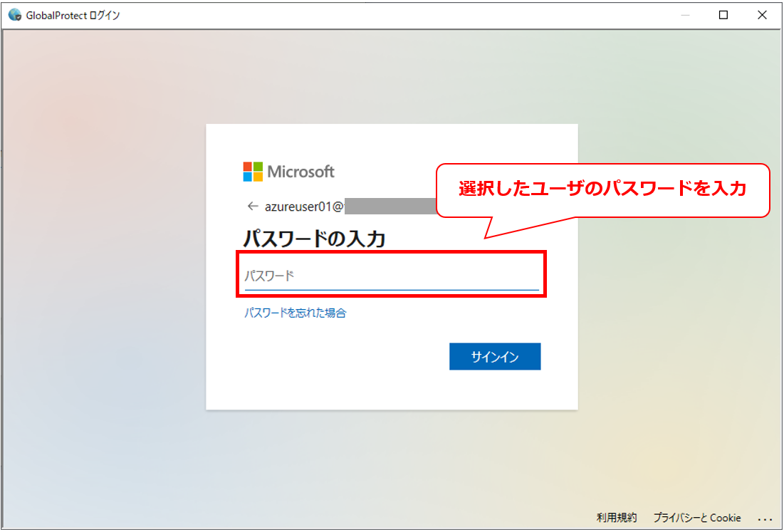Viewport: 784px width, 532px height.
Task: Minimize the GlobalProtect login window
Action: [x=685, y=16]
